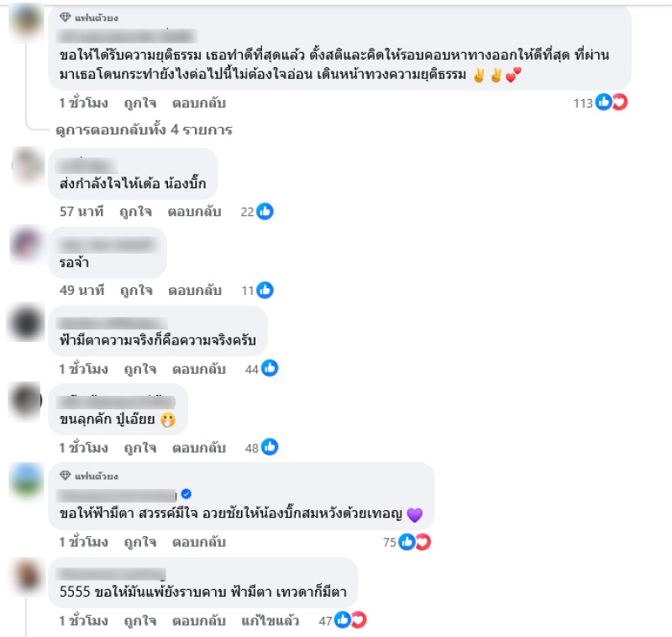Screen dimensions: 672x637
Task: Open profile picture of first commenter
Action: tap(27, 23)
